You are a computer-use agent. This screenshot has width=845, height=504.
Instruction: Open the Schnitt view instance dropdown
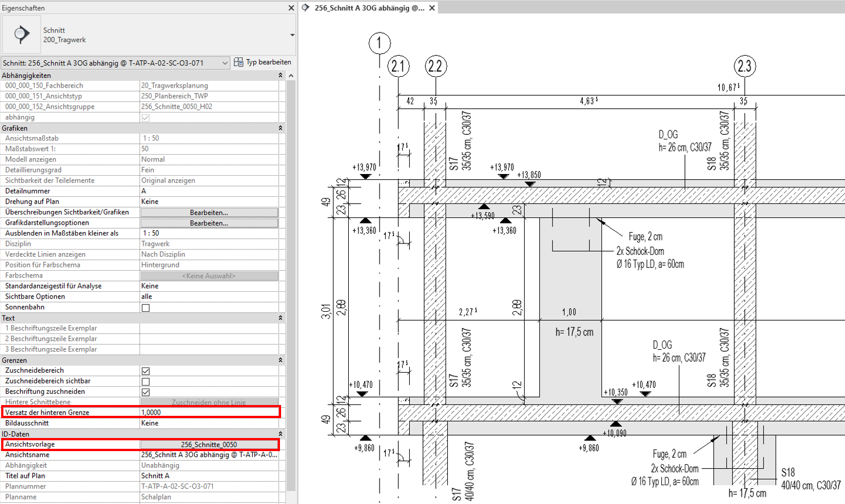pyautogui.click(x=225, y=63)
